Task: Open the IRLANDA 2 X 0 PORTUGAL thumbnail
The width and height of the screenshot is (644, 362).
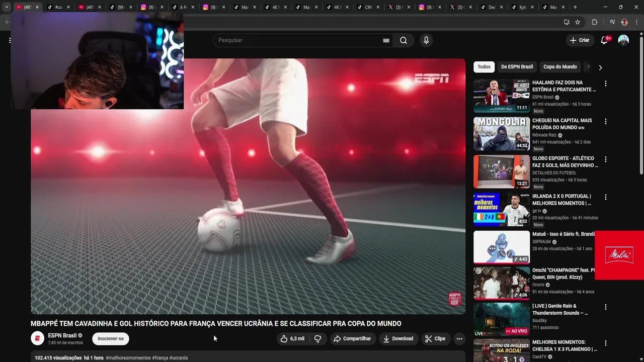Action: point(502,210)
